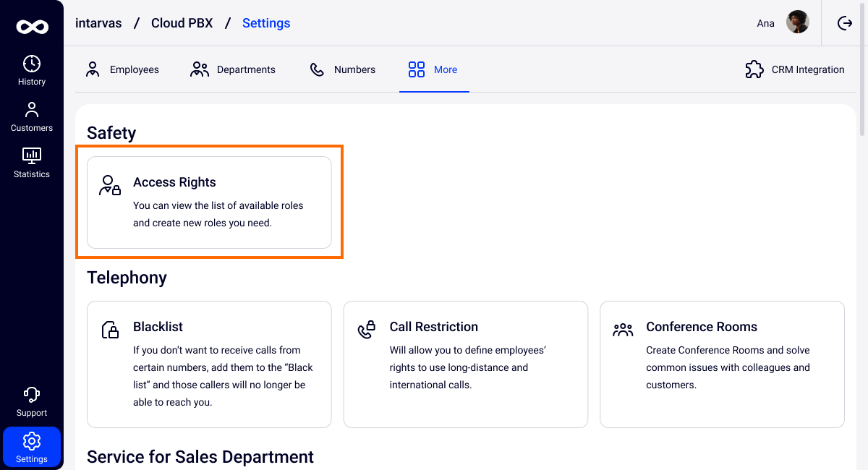
Task: Select the Settings gear in sidebar
Action: click(32, 446)
